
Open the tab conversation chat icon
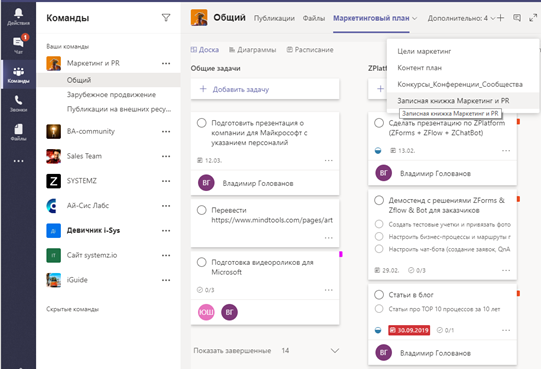tap(517, 18)
